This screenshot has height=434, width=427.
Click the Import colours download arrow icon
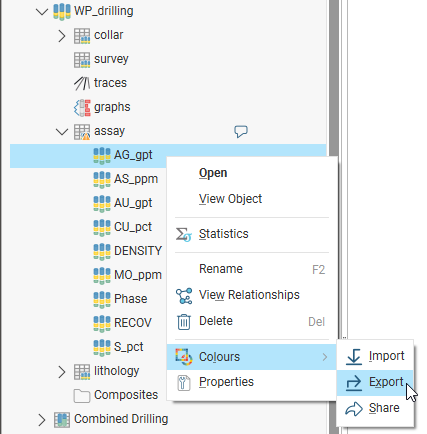[x=354, y=356]
